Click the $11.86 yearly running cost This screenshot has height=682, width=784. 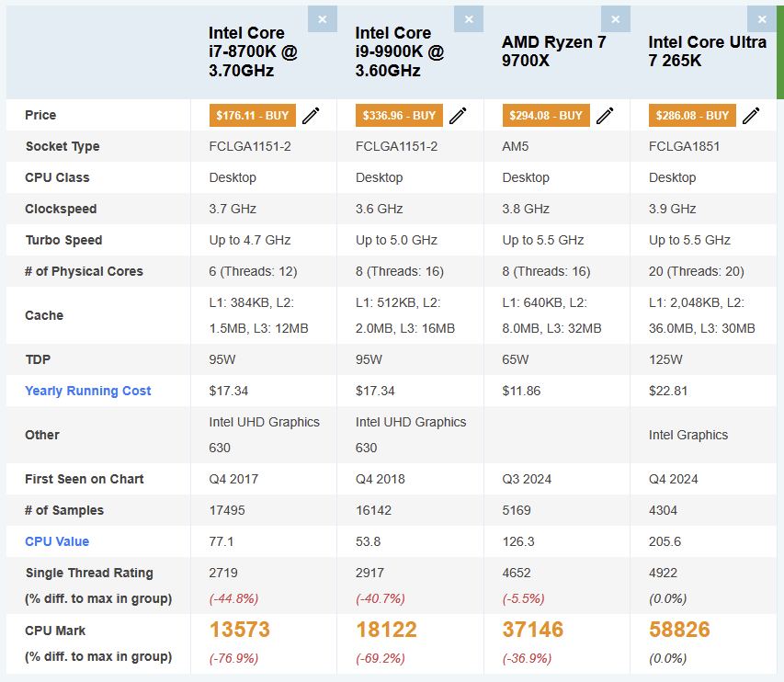(x=521, y=391)
